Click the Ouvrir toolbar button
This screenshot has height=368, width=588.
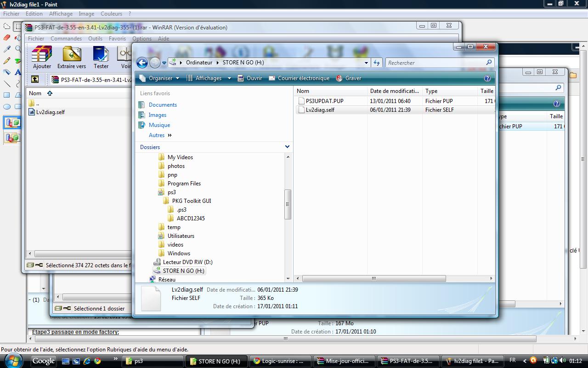tap(249, 78)
